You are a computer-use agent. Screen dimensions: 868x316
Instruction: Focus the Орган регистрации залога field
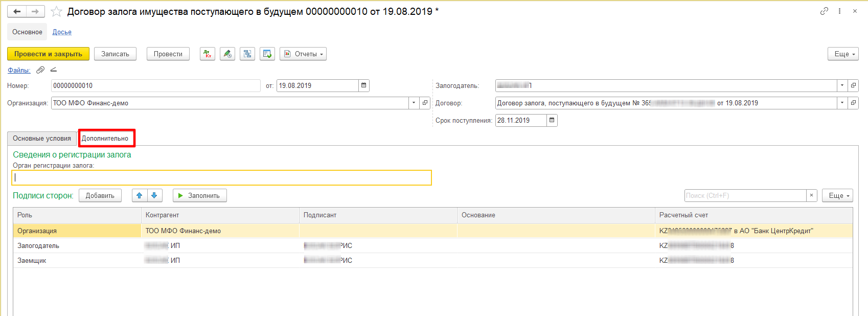click(x=222, y=177)
